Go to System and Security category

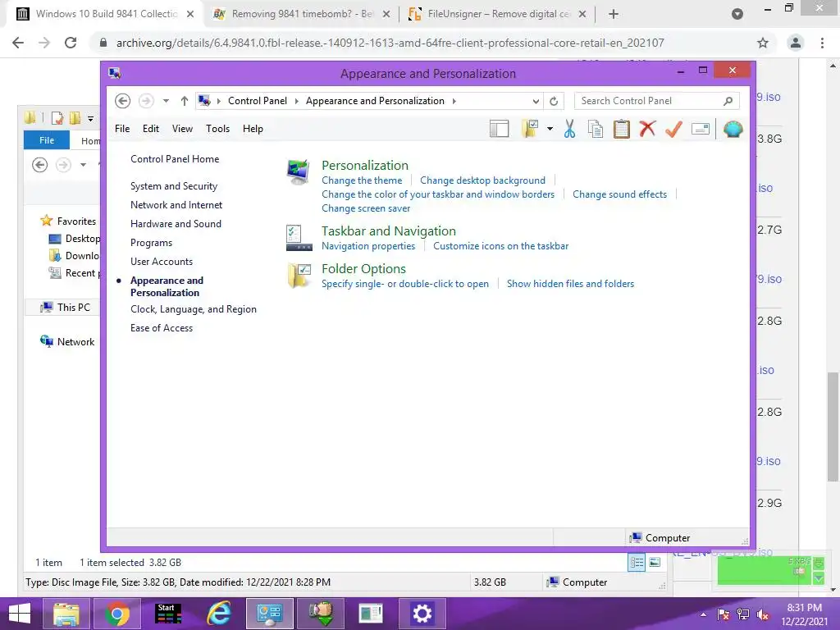tap(174, 186)
